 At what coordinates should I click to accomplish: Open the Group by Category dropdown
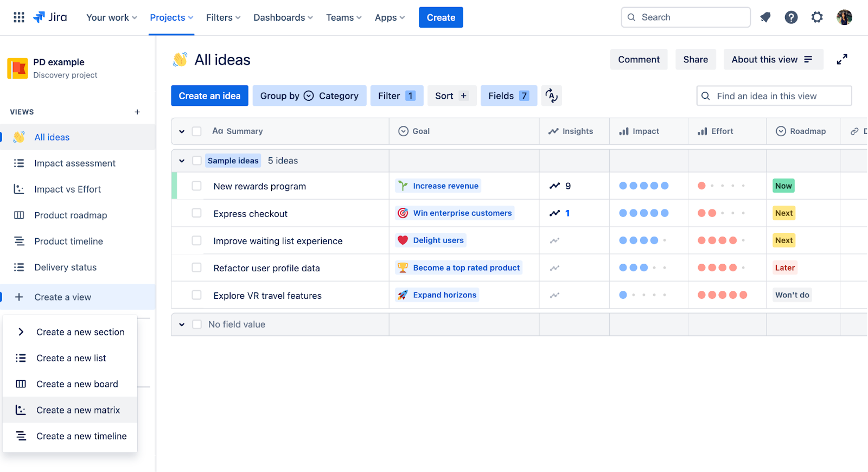point(309,95)
